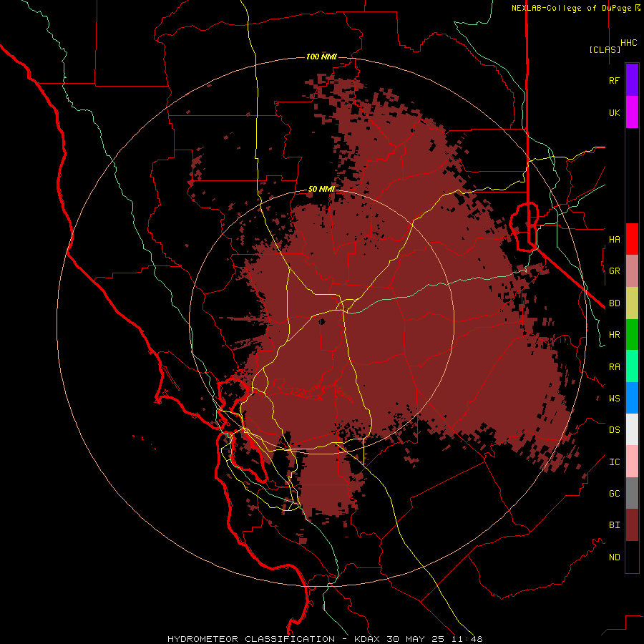Screen dimensions: 644x644
Task: Click the HHC product code label
Action: tap(628, 43)
